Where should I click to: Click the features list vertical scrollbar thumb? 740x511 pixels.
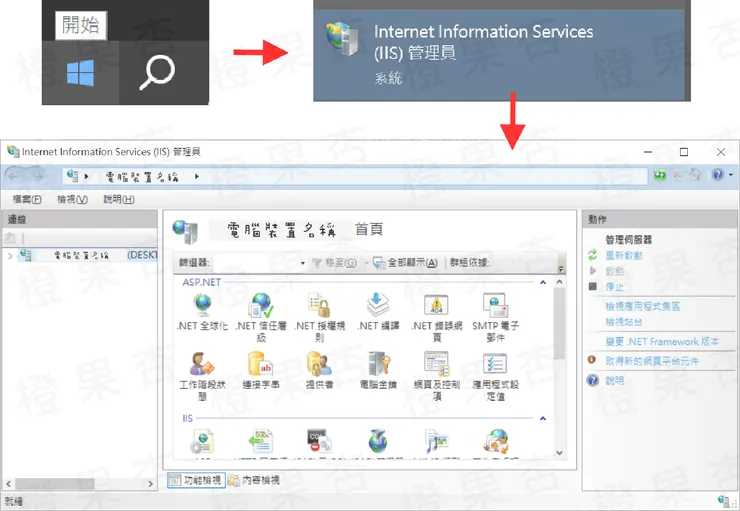tap(559, 323)
